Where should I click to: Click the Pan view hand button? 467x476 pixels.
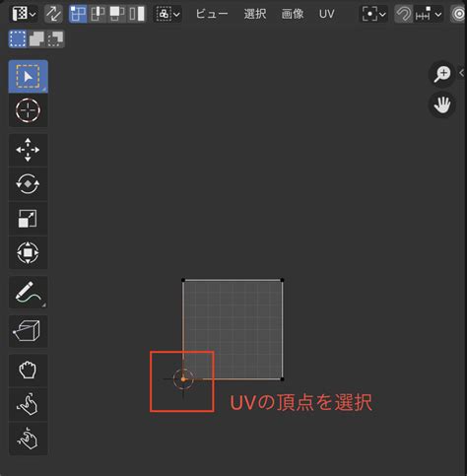[x=442, y=105]
